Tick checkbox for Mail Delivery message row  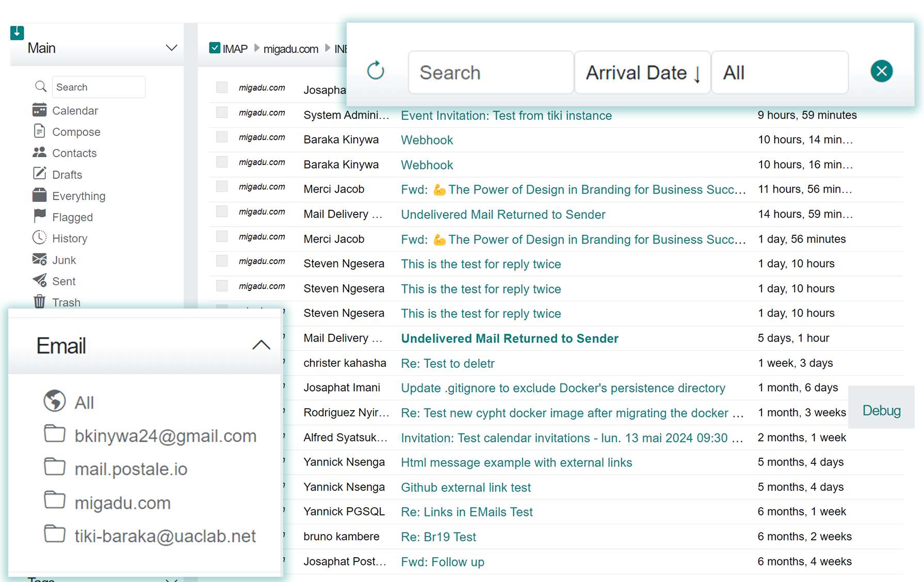click(x=222, y=211)
